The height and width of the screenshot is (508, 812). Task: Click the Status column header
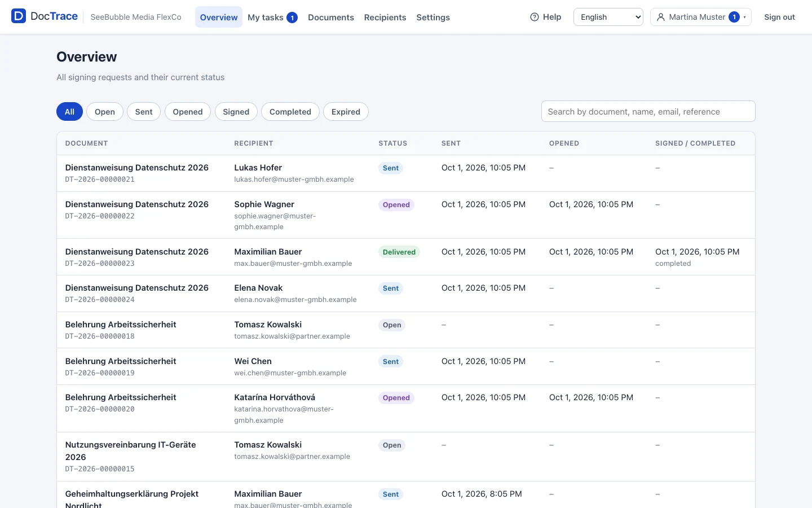393,143
